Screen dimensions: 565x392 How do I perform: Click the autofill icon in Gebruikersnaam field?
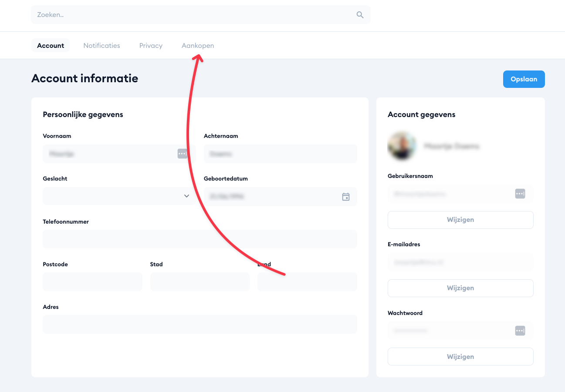point(520,194)
